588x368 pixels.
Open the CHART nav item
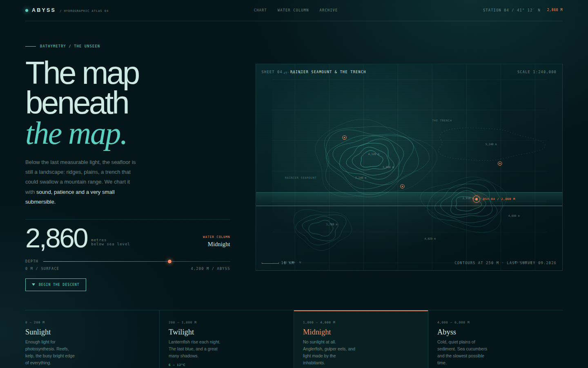pyautogui.click(x=260, y=10)
